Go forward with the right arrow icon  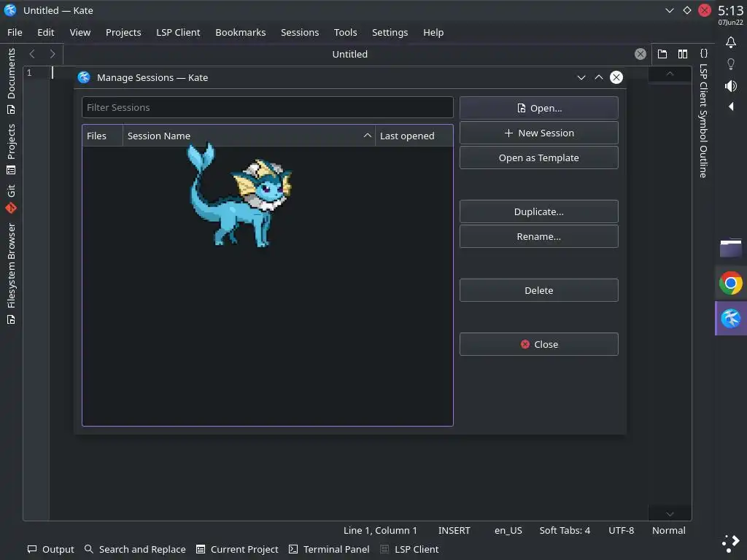[53, 54]
